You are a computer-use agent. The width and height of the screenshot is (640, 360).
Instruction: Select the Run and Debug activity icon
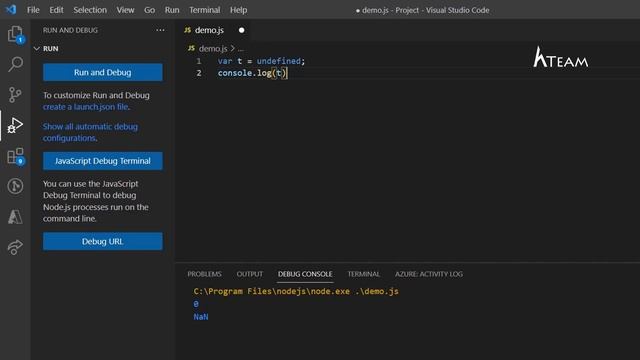click(x=15, y=125)
